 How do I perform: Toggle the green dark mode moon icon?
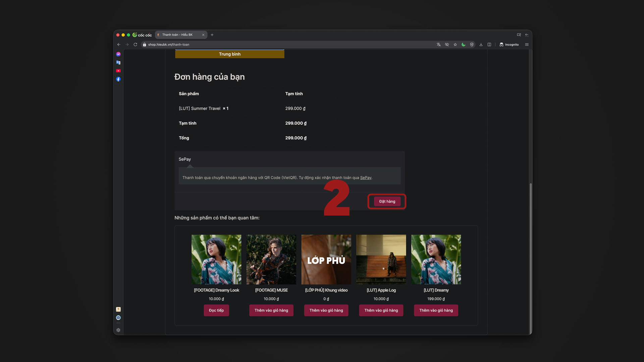coord(464,45)
